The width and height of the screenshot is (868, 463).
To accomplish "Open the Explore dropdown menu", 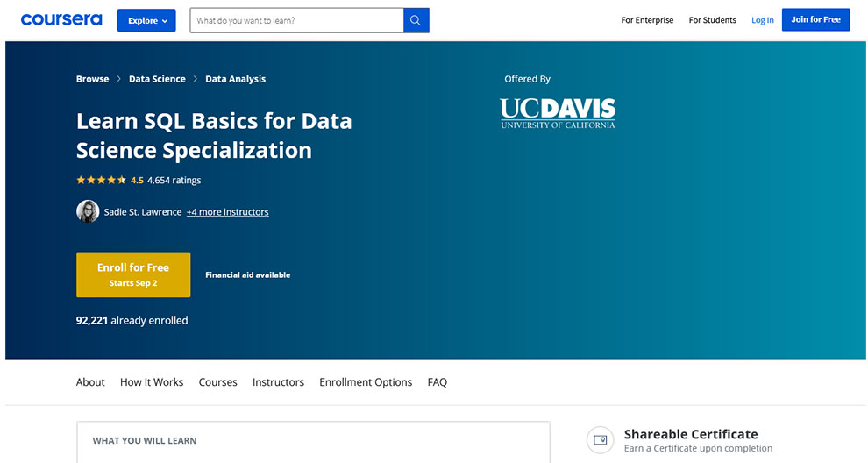I will click(146, 20).
